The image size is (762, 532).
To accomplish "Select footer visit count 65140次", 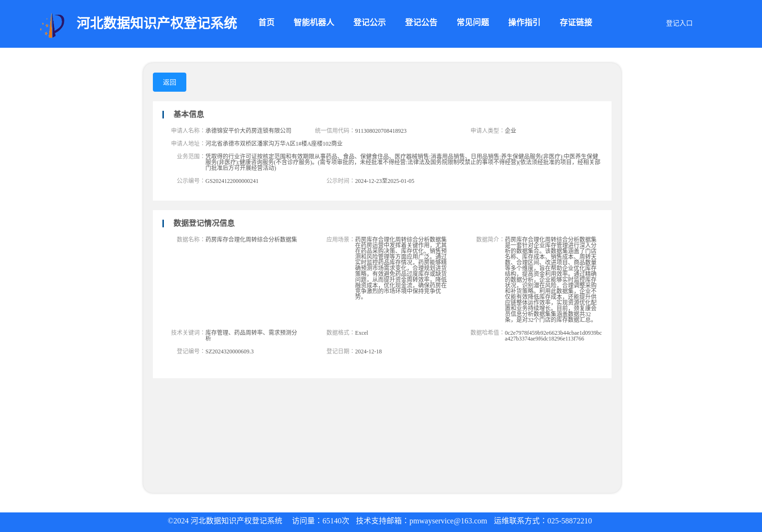I will [336, 521].
